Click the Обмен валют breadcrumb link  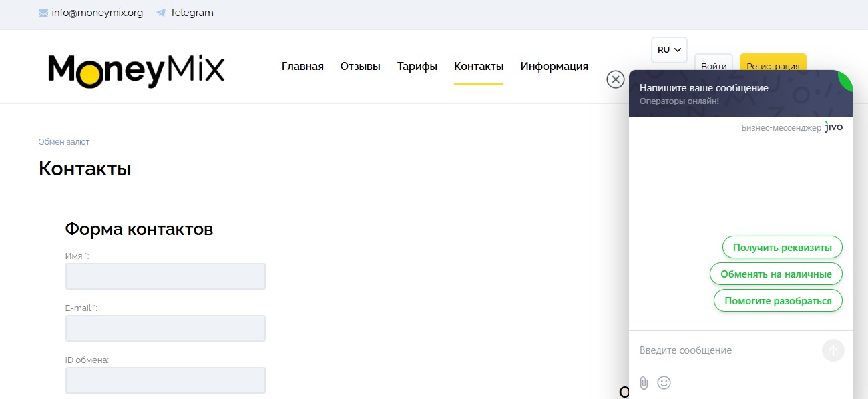(x=64, y=142)
